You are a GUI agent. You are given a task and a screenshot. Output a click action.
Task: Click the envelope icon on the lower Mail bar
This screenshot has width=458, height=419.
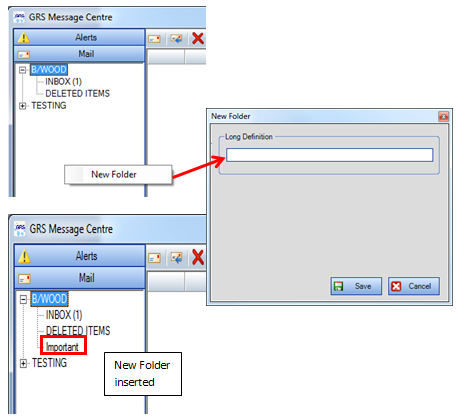point(24,278)
